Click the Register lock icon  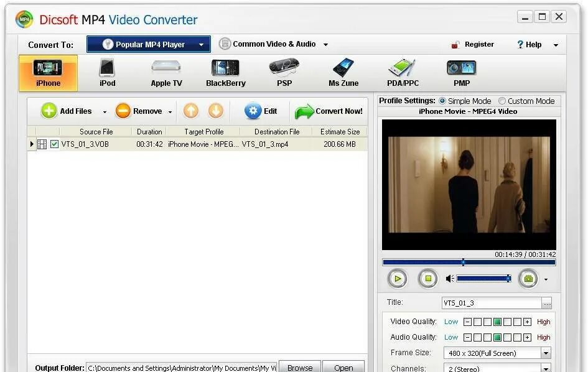pos(455,45)
